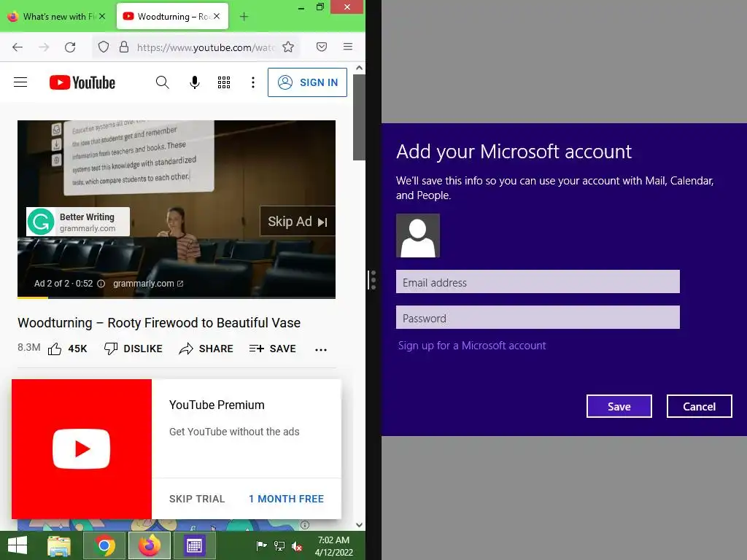Click SKIP TRIAL in Premium promo
The height and width of the screenshot is (560, 747).
coord(197,499)
